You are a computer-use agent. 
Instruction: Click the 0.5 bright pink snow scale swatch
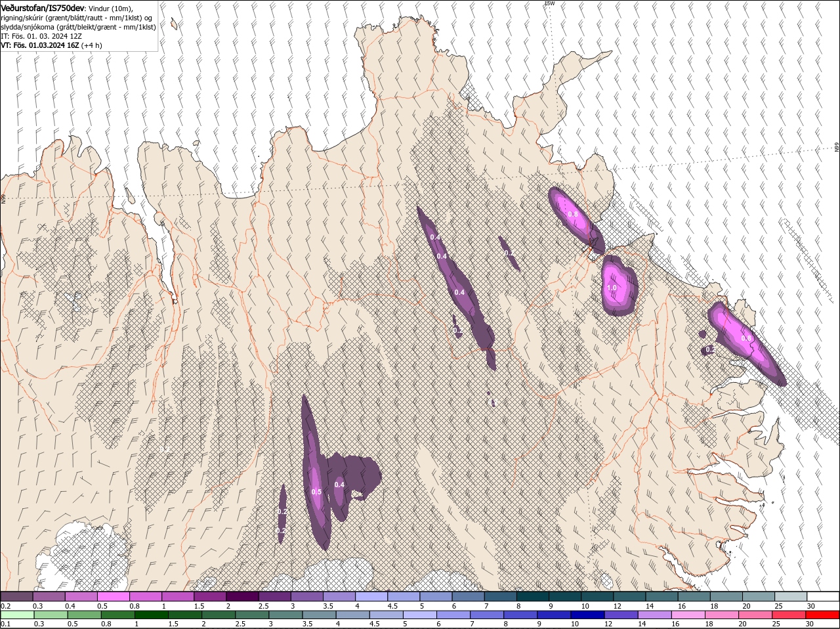coord(113,596)
